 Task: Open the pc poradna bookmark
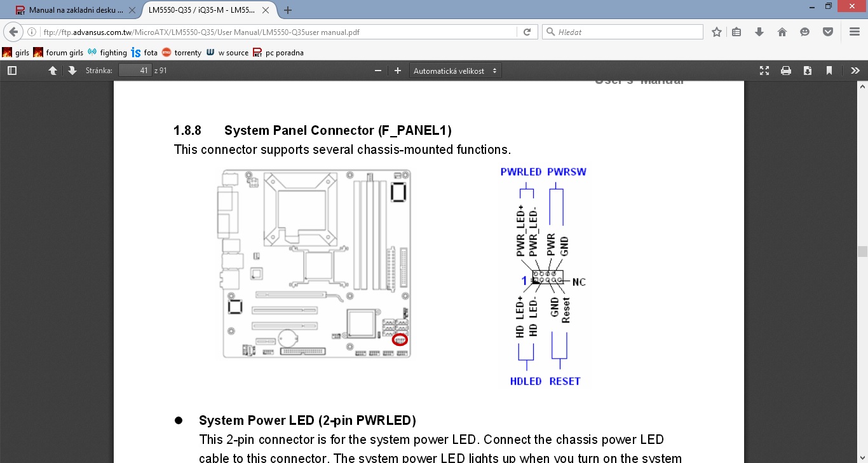pyautogui.click(x=278, y=53)
